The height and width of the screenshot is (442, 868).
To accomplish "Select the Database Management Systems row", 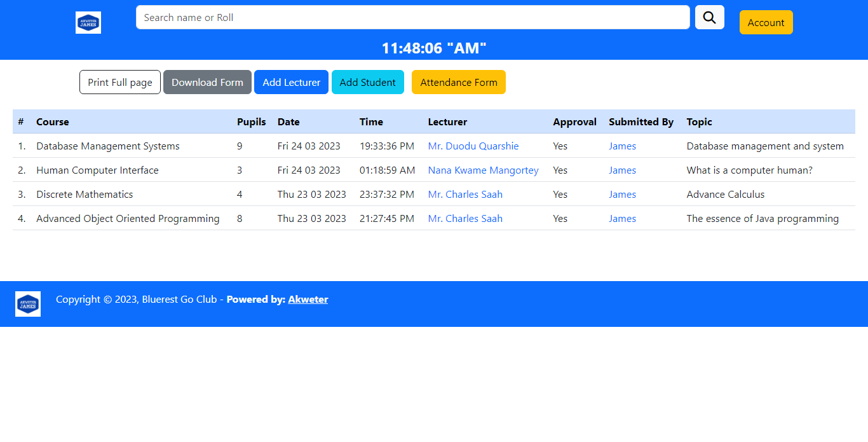I will (x=107, y=146).
